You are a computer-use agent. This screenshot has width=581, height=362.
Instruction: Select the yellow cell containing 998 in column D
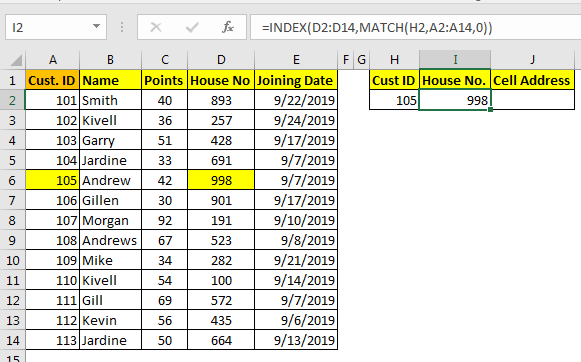(221, 180)
